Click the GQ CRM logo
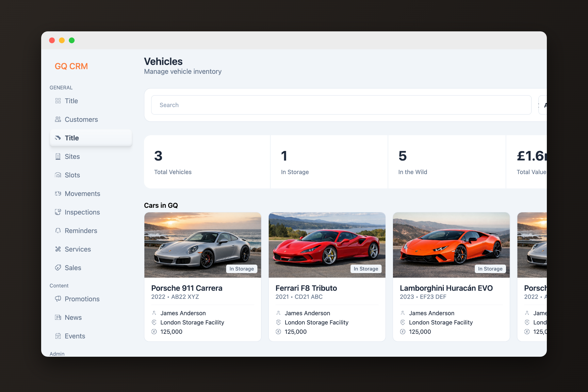Screen dimensions: 588x392 (x=71, y=66)
